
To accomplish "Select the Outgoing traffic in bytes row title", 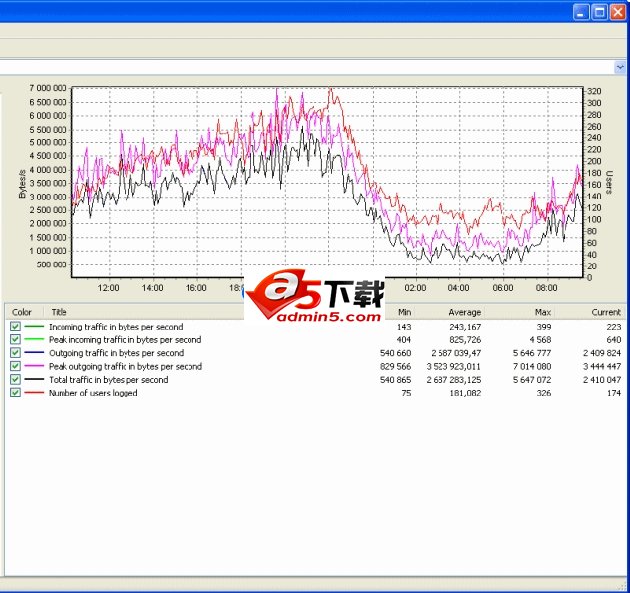I will pyautogui.click(x=116, y=353).
